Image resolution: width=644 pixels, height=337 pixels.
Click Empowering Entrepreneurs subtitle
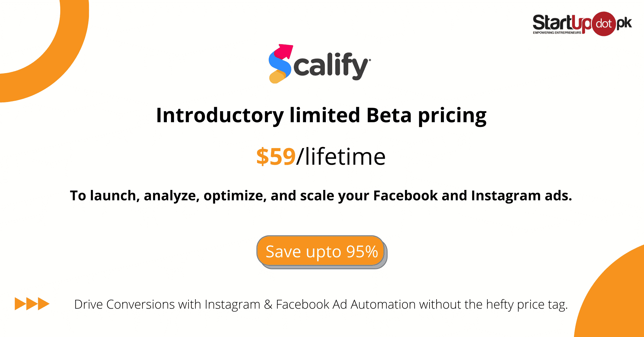pyautogui.click(x=557, y=33)
